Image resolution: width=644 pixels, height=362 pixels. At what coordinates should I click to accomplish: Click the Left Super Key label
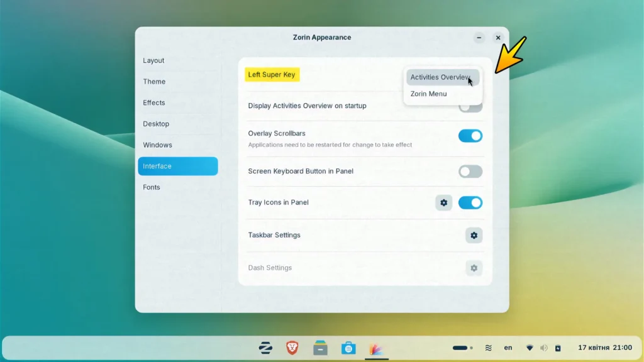pos(272,75)
